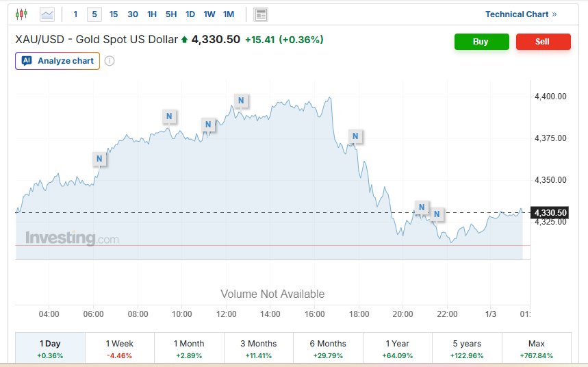The height and width of the screenshot is (367, 588).
Task: Select the 15 minute interval
Action: tap(114, 14)
